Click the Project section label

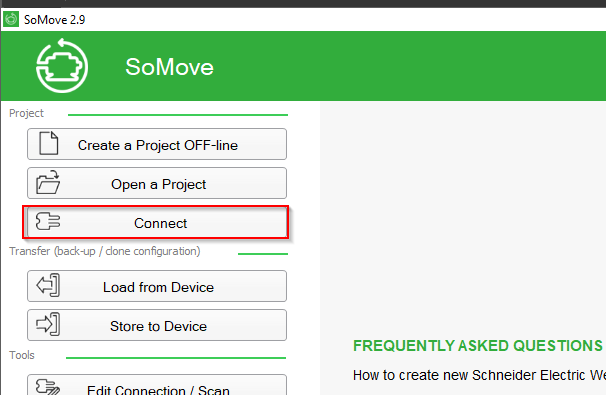point(26,113)
